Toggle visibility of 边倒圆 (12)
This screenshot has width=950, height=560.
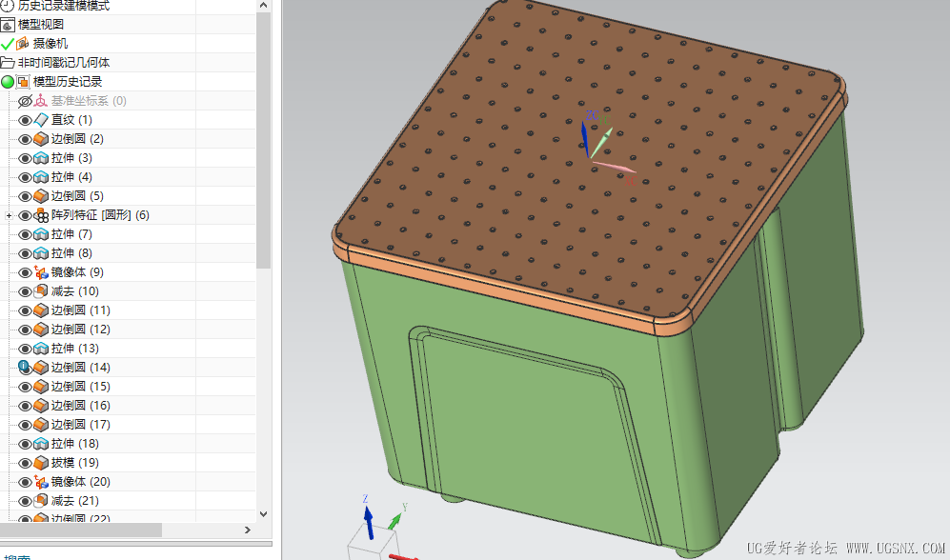(x=25, y=330)
